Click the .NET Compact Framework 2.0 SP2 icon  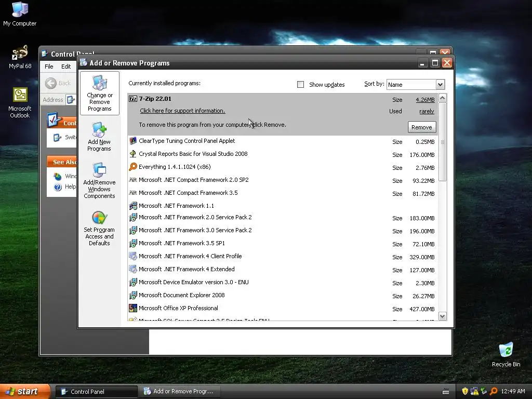133,180
